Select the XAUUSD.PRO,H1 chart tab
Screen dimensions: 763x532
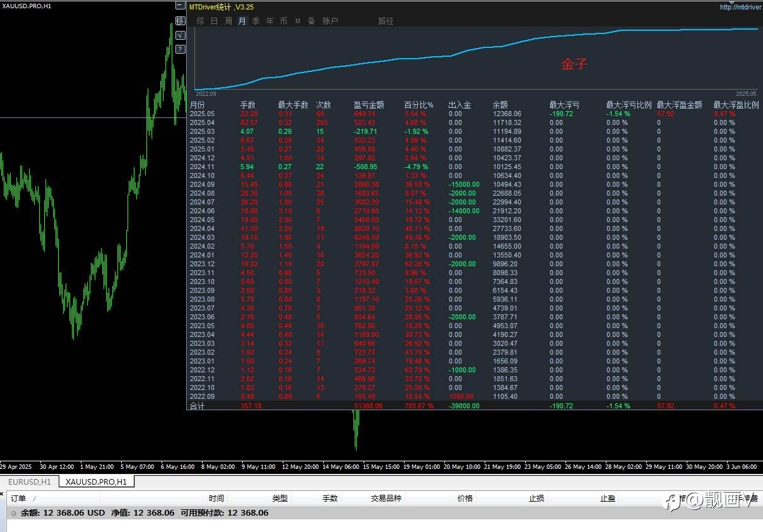96,482
